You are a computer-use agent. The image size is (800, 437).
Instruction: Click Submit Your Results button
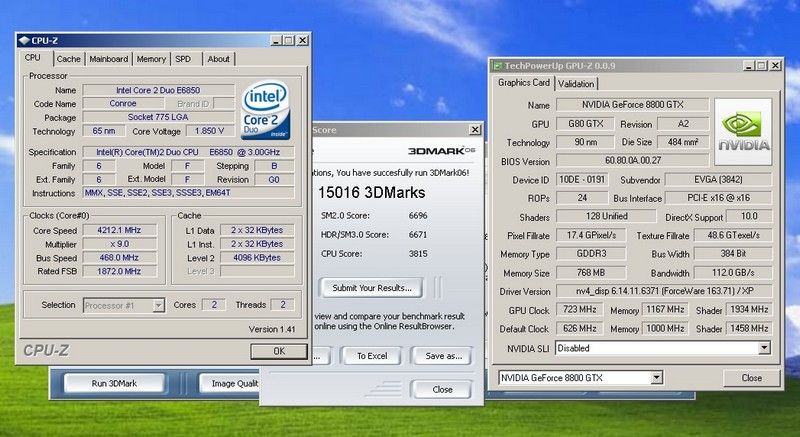click(x=371, y=288)
